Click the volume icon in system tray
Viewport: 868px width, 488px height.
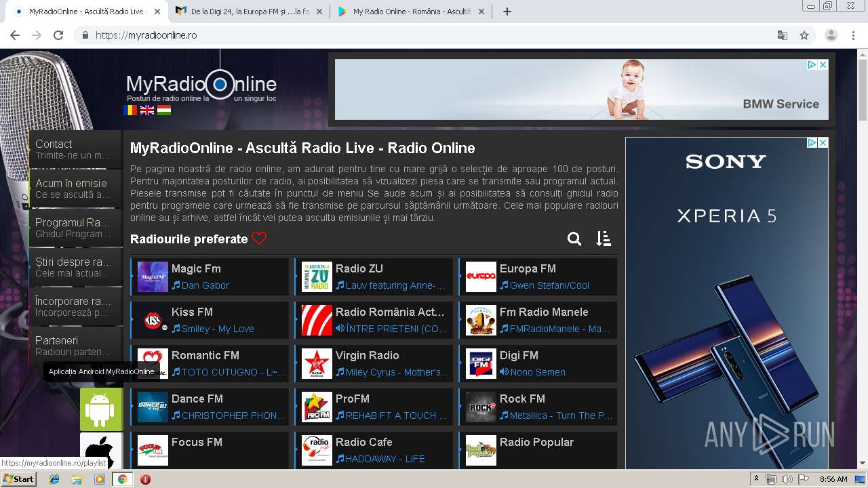(x=787, y=479)
